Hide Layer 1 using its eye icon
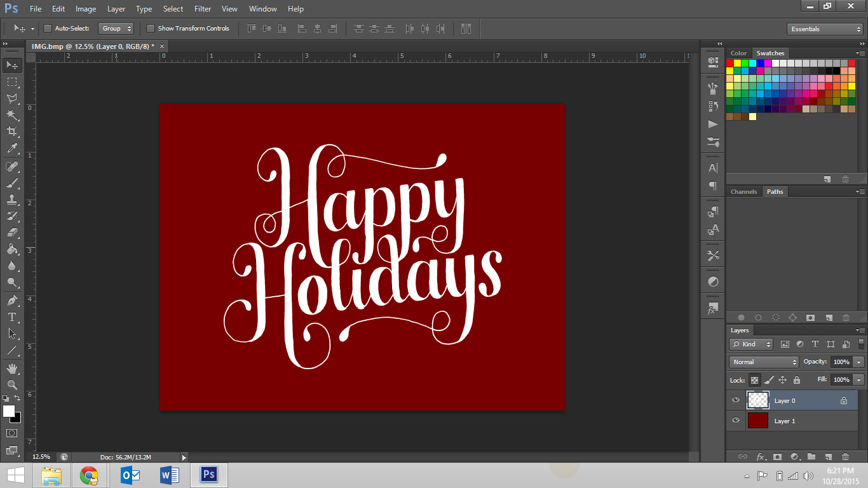The height and width of the screenshot is (488, 868). point(736,421)
